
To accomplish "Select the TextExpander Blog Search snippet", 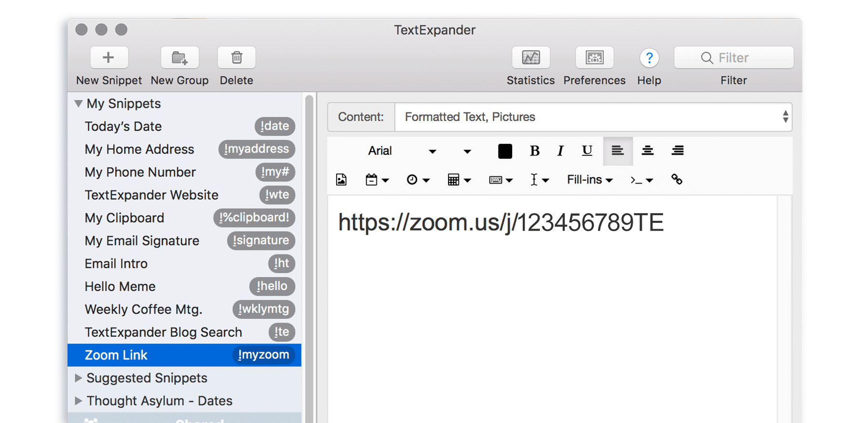I will click(x=184, y=332).
